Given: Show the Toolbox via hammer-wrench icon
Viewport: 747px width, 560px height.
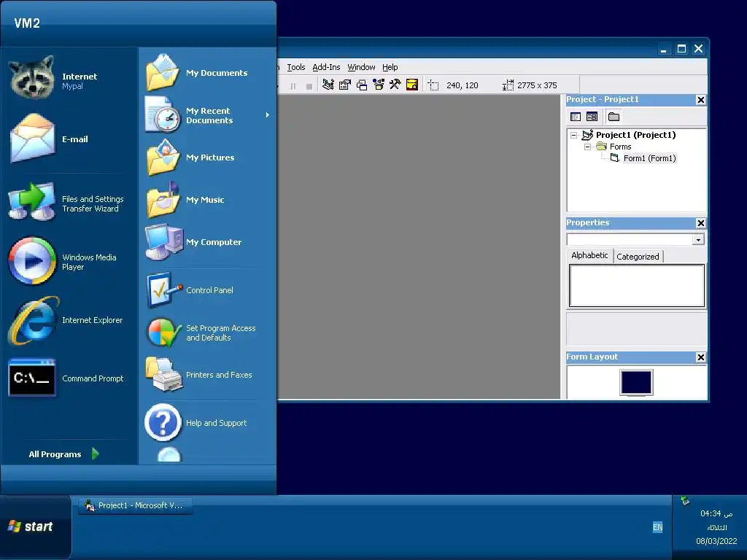Looking at the screenshot, I should [x=395, y=85].
